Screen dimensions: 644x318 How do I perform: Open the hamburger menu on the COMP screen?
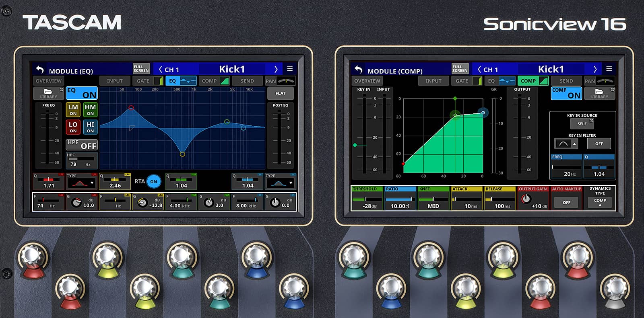tap(609, 69)
